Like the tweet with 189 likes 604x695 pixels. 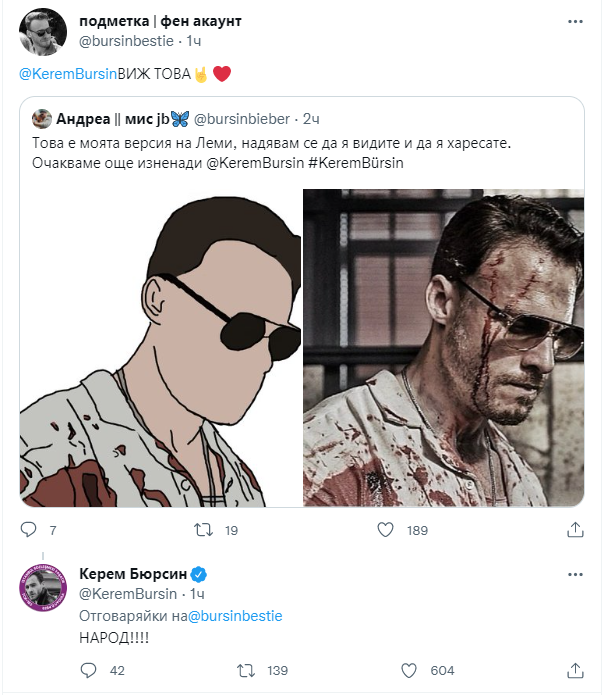coord(385,529)
